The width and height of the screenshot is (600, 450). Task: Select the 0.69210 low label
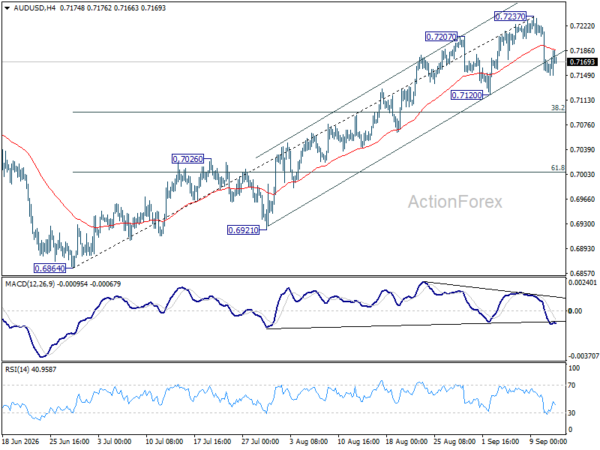coord(243,230)
